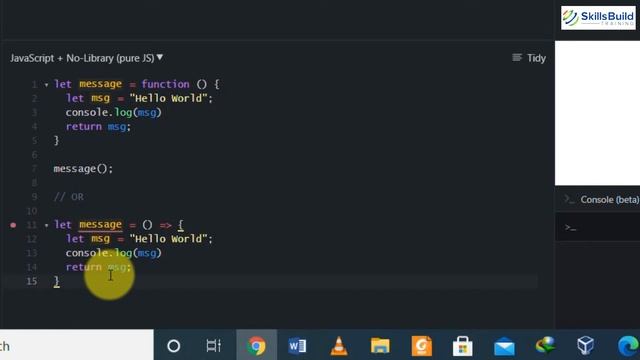Image resolution: width=640 pixels, height=360 pixels.
Task: Open VLC media player from taskbar
Action: click(339, 346)
